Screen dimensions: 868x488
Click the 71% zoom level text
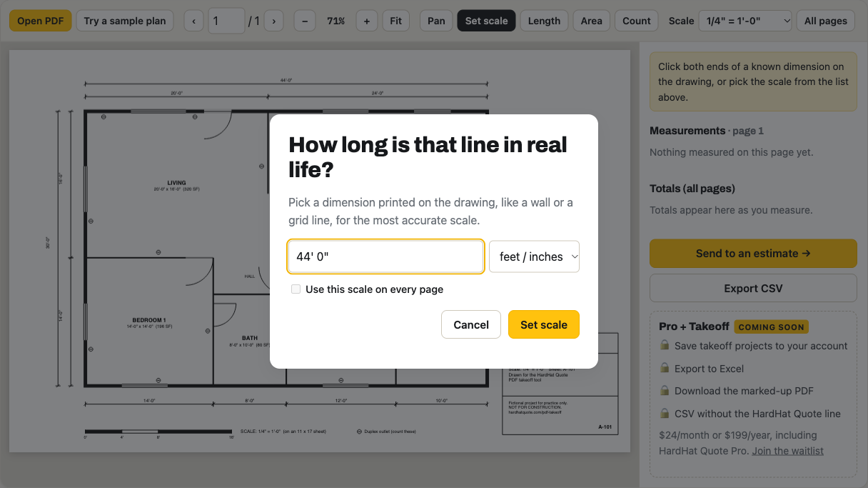pos(335,21)
